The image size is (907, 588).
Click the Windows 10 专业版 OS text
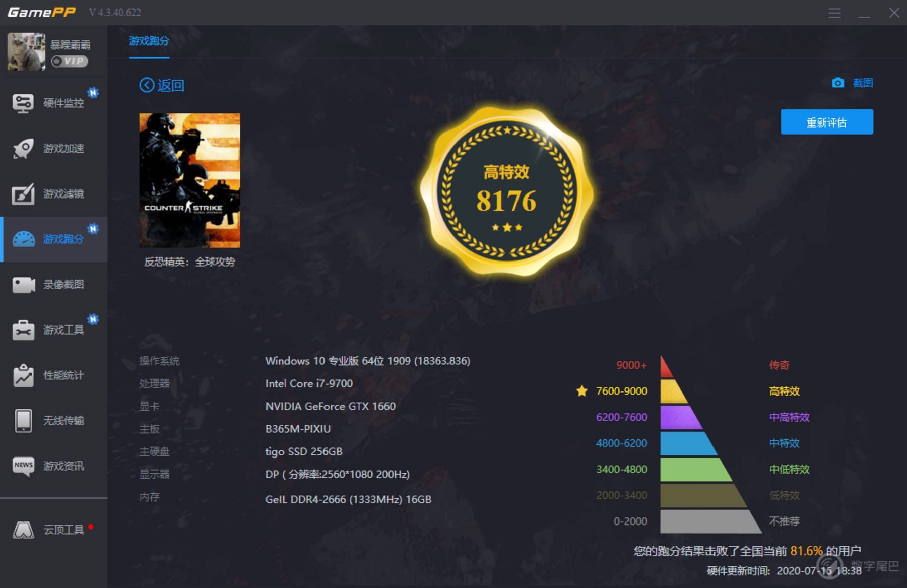pyautogui.click(x=368, y=361)
